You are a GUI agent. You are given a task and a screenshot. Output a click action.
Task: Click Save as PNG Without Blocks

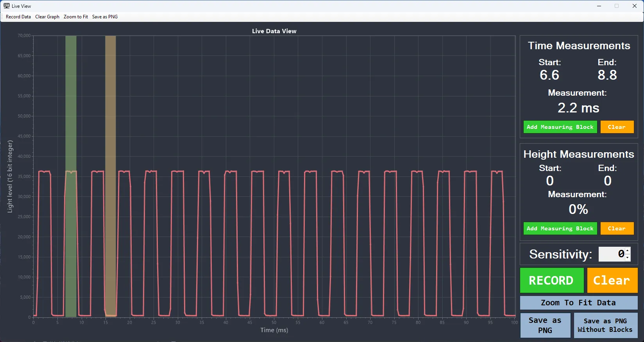pyautogui.click(x=605, y=325)
